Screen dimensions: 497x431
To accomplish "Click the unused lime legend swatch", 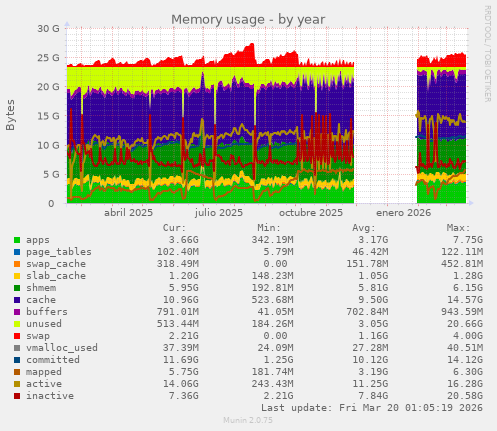I will (x=17, y=324).
